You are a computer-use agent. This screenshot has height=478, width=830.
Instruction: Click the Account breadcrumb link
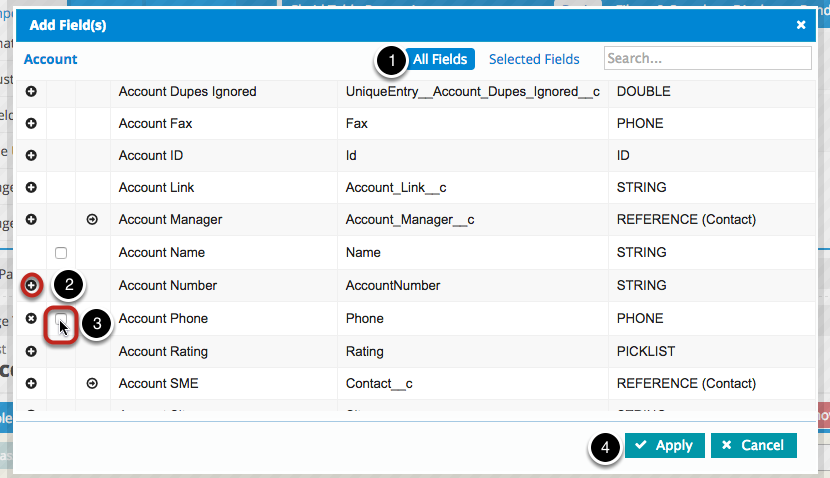[x=51, y=59]
